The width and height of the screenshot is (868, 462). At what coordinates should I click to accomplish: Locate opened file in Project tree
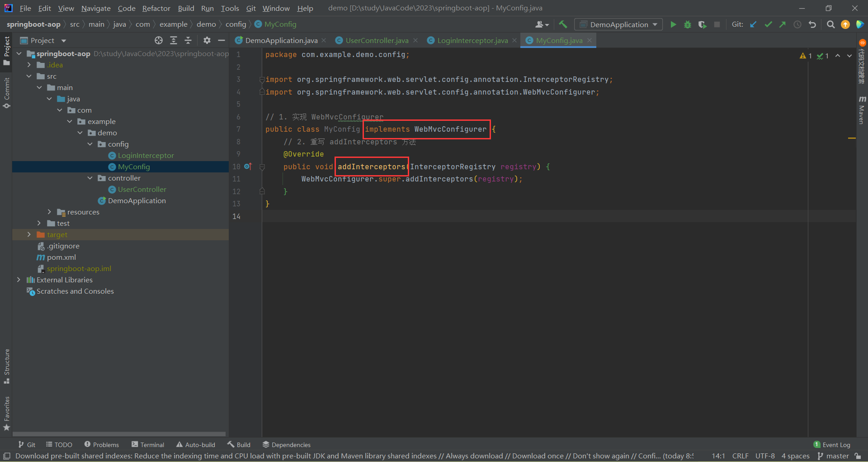(159, 40)
